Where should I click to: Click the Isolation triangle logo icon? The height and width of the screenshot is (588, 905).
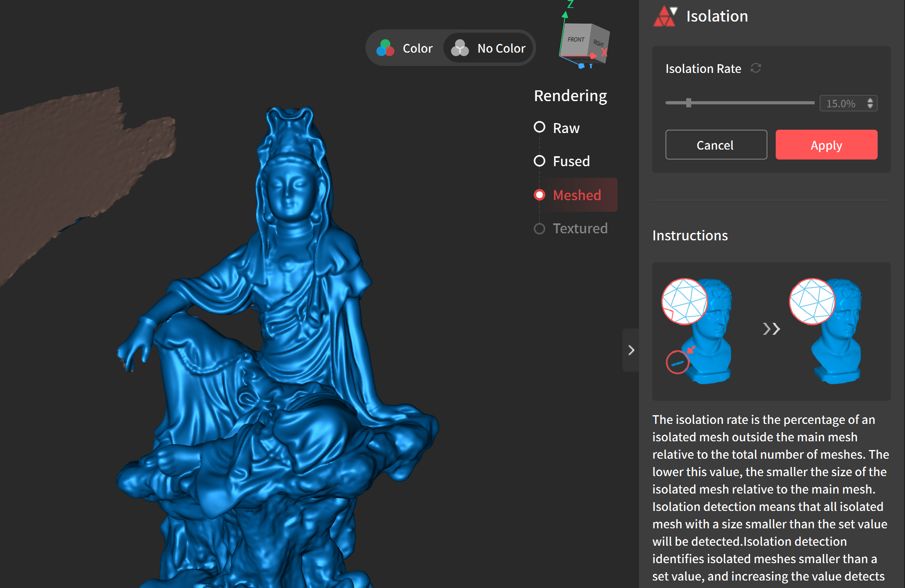(665, 17)
